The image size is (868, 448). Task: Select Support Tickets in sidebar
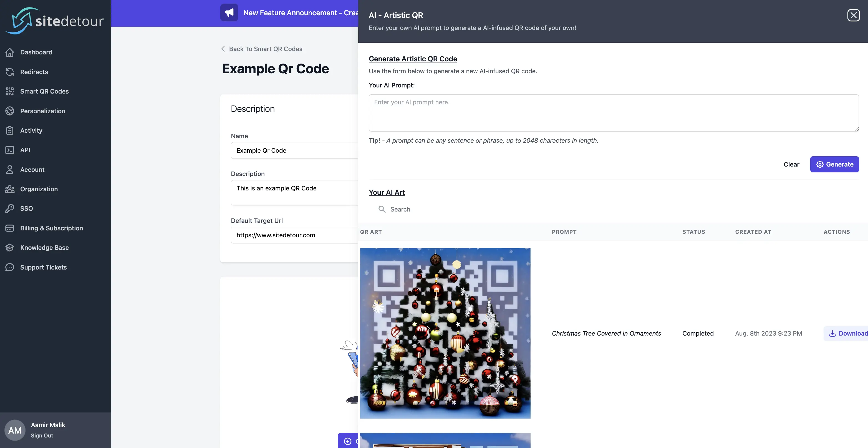(x=43, y=267)
